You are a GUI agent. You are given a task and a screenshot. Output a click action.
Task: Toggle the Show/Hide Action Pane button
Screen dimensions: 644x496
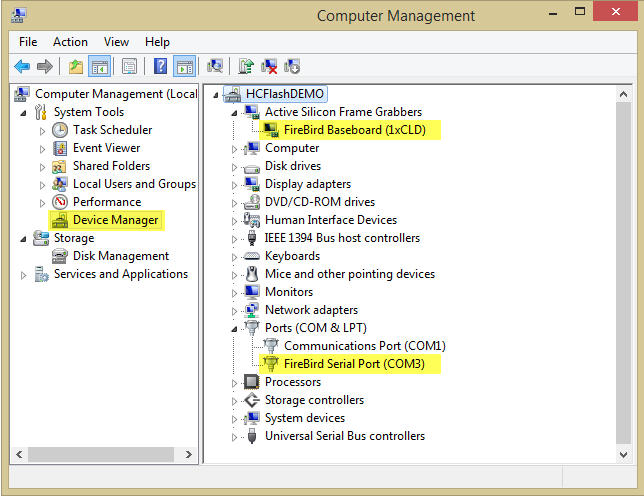click(x=184, y=67)
